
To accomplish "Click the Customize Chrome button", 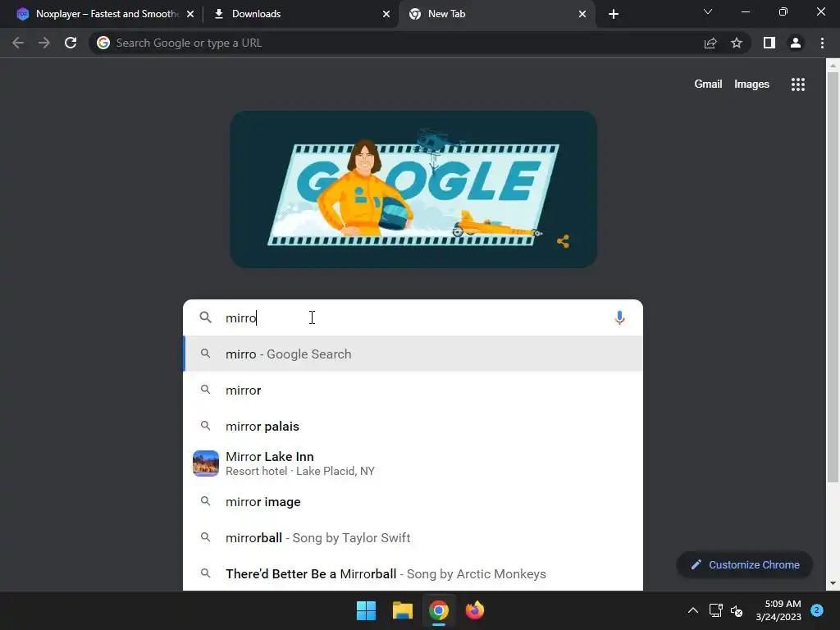I will 745,564.
